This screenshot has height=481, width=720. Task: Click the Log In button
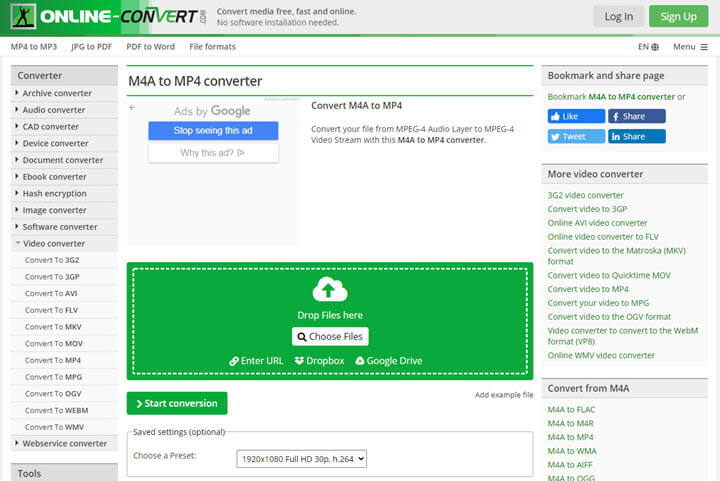pos(619,17)
